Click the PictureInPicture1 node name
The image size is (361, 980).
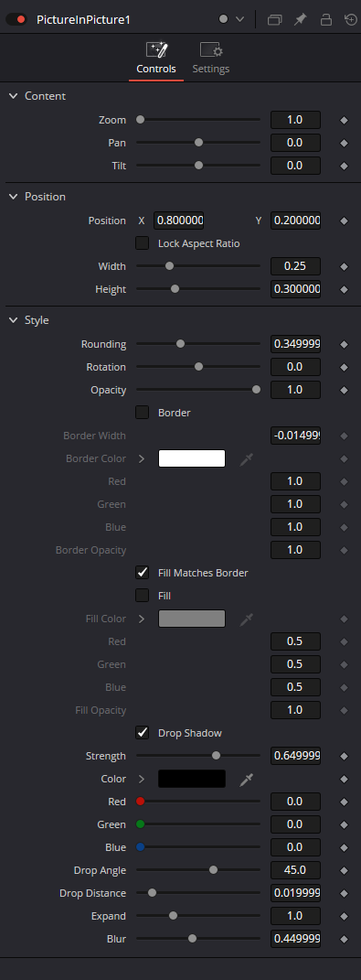[x=83, y=19]
